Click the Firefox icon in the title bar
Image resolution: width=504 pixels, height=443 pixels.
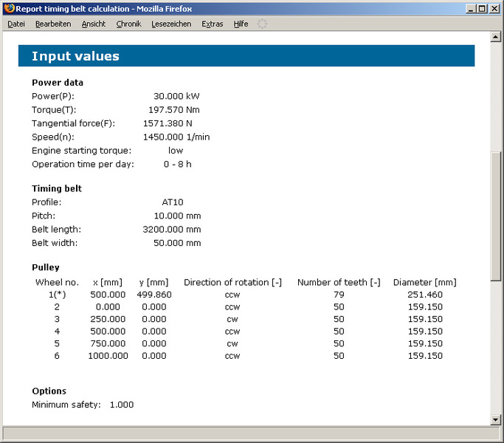[x=9, y=8]
